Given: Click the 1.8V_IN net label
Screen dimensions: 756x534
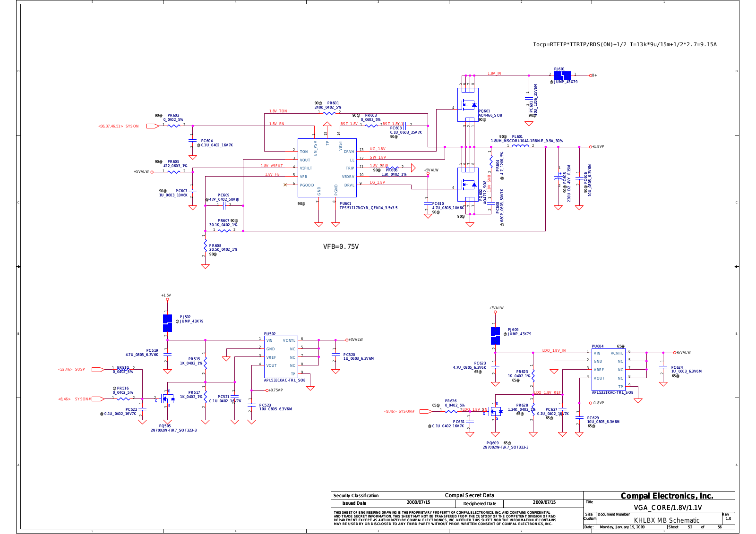Looking at the screenshot, I should tap(494, 73).
